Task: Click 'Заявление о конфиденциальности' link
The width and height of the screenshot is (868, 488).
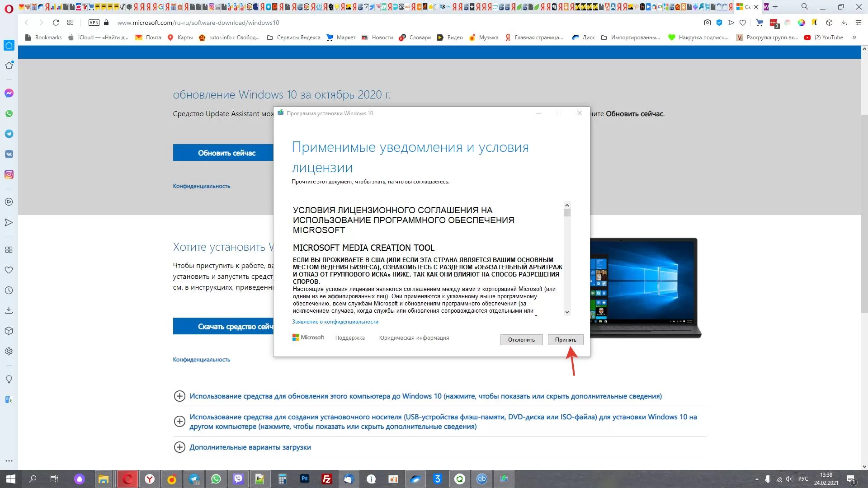Action: pos(335,322)
